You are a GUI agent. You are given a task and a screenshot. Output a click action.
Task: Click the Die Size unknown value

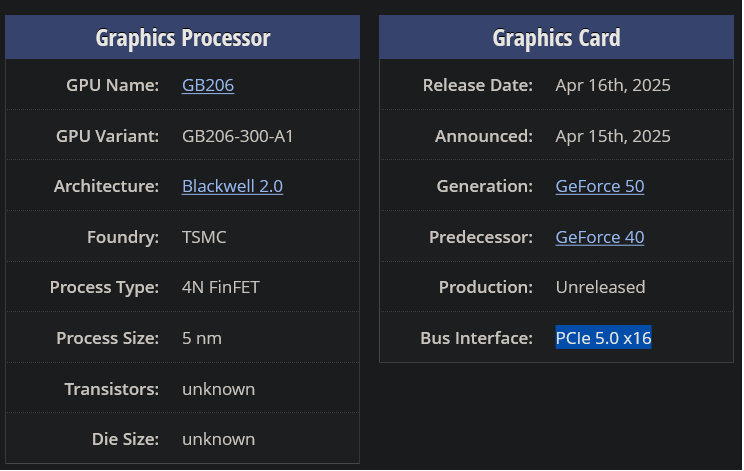[218, 439]
